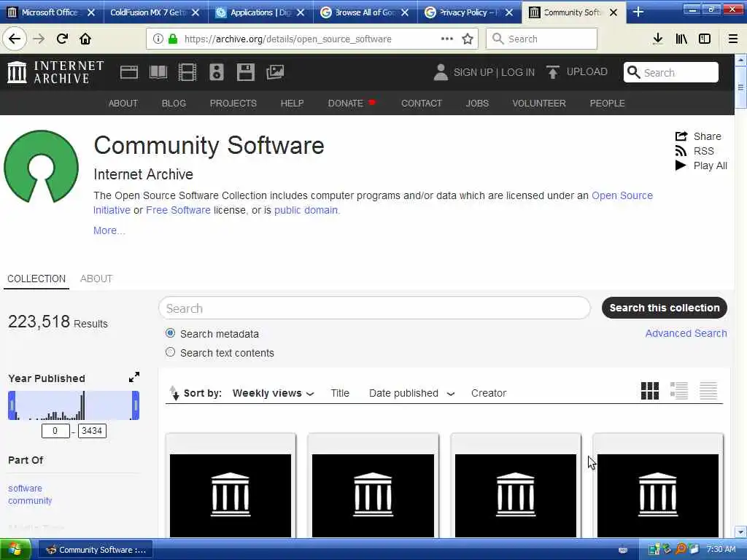Image resolution: width=747 pixels, height=560 pixels.
Task: Switch to the Privacy Policy browser tab
Action: [469, 12]
